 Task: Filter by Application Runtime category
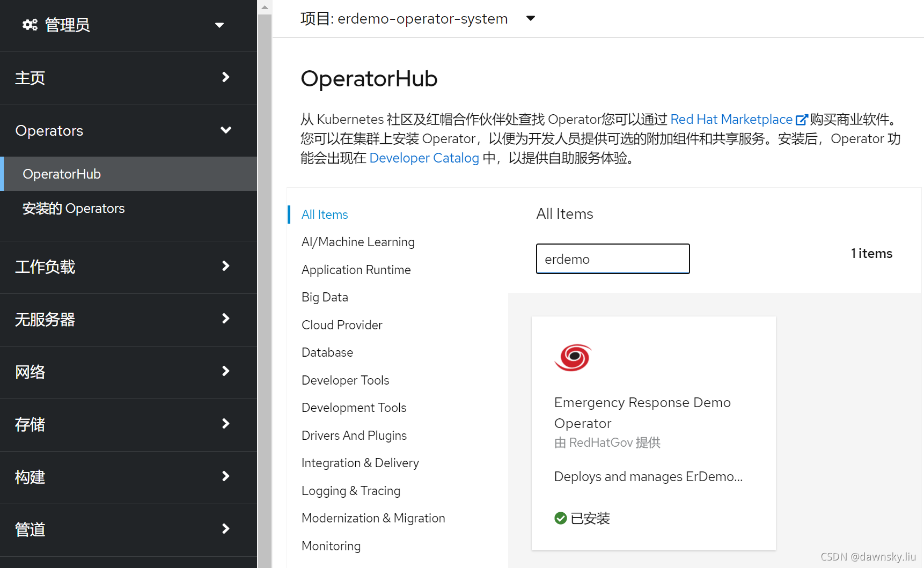coord(356,270)
